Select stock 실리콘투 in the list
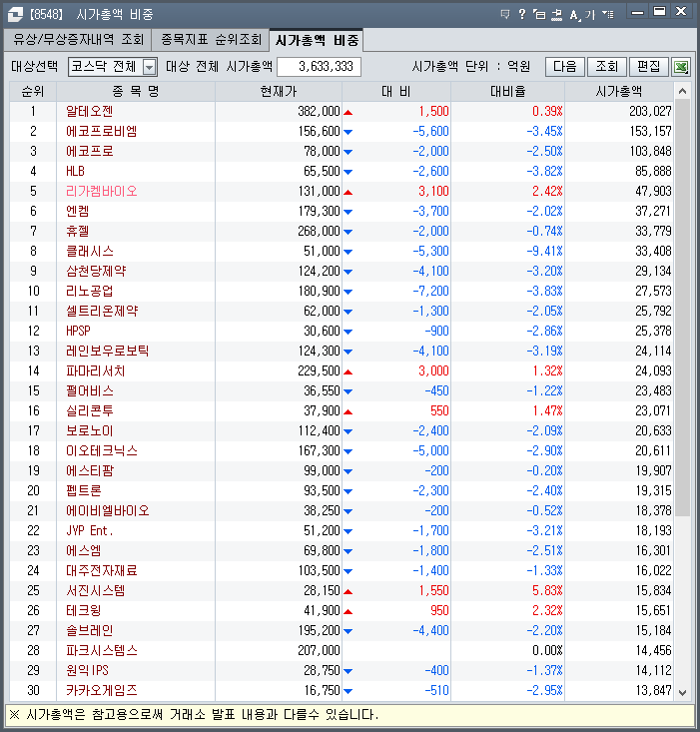This screenshot has height=732, width=700. coord(89,410)
